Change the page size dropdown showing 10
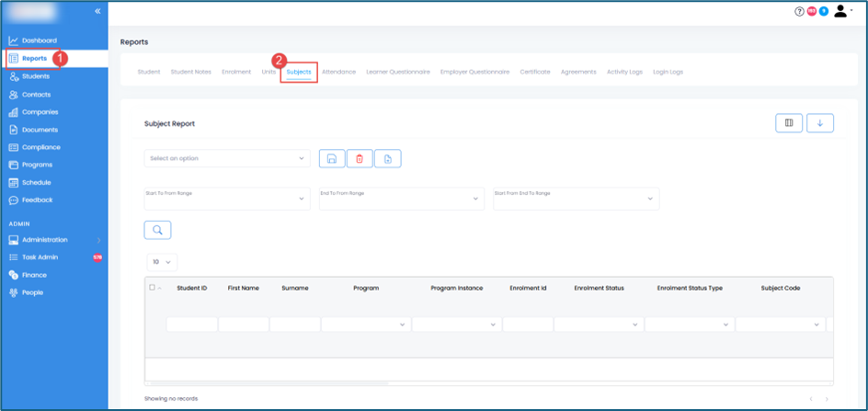 (x=162, y=262)
